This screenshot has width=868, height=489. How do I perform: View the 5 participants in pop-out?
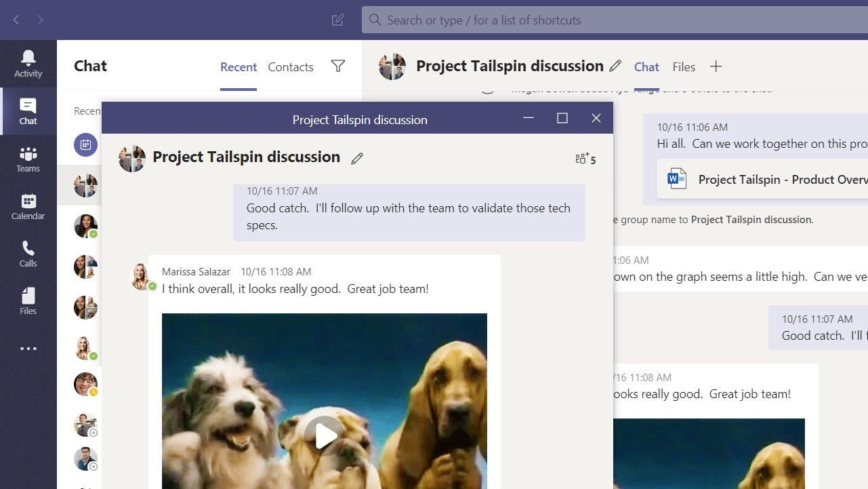[585, 159]
